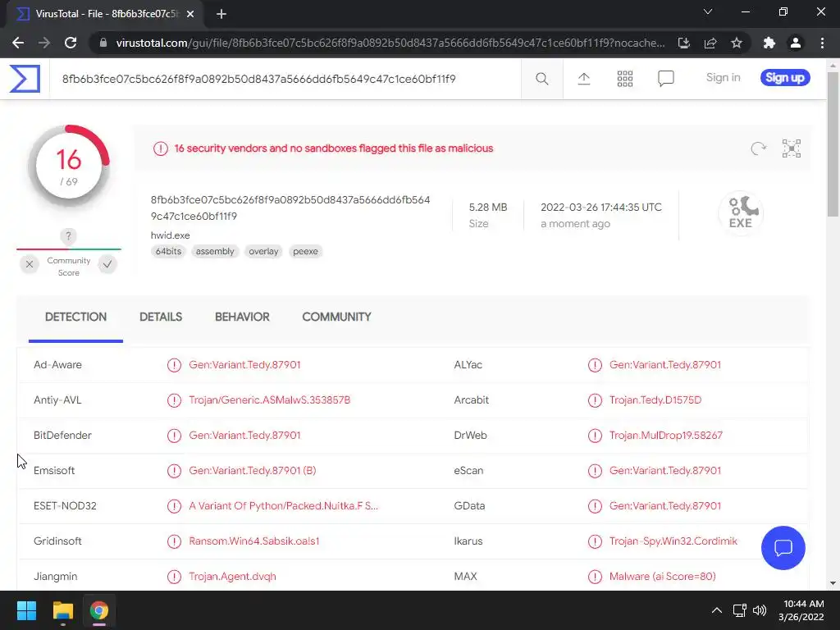Screen dimensions: 840x630
Task: Click the search magnifier icon
Action: click(x=542, y=79)
